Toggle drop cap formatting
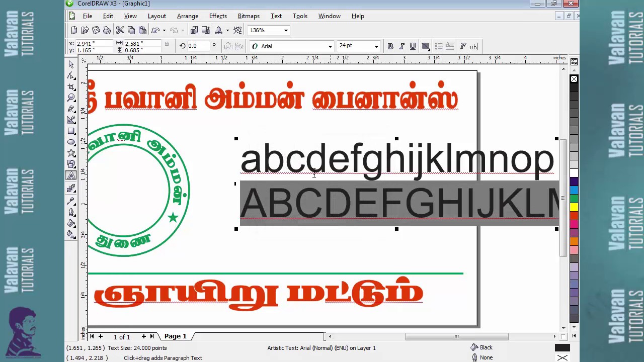644x362 pixels. pyautogui.click(x=450, y=46)
